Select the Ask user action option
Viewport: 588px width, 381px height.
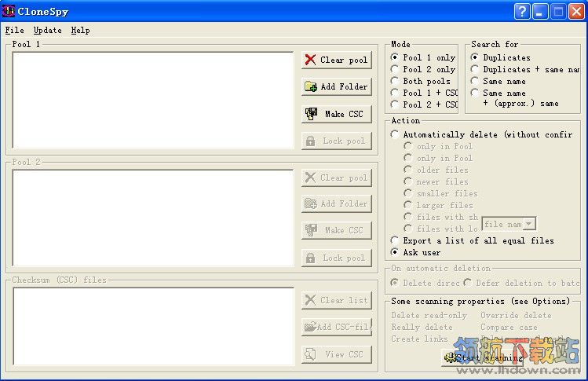[x=395, y=252]
